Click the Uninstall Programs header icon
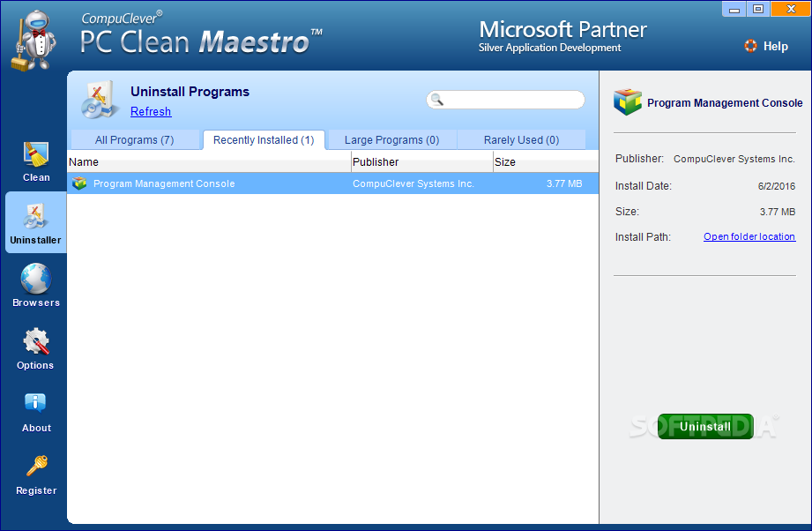812x531 pixels. 100,99
